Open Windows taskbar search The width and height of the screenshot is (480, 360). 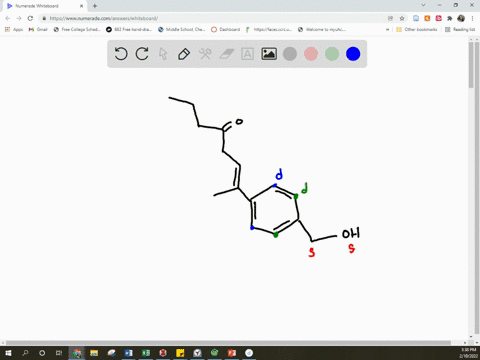pos(25,353)
